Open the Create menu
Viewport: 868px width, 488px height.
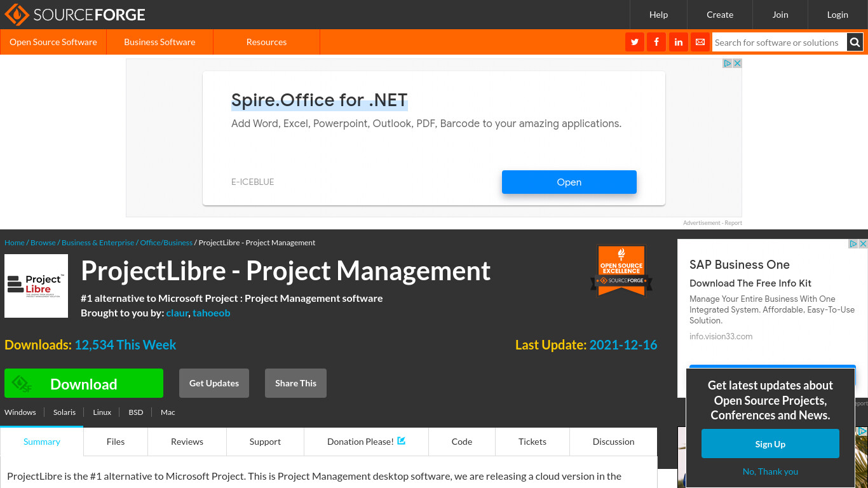coord(720,15)
